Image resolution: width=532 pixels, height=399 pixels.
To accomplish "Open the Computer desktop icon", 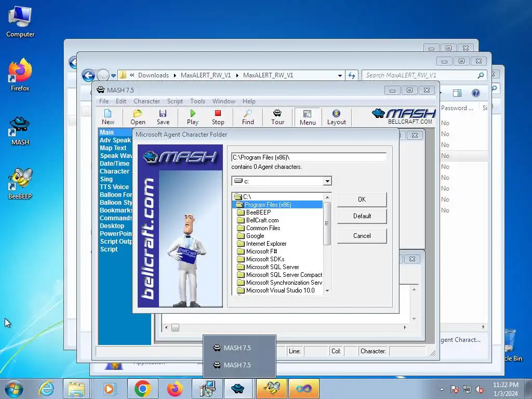I will pyautogui.click(x=20, y=22).
